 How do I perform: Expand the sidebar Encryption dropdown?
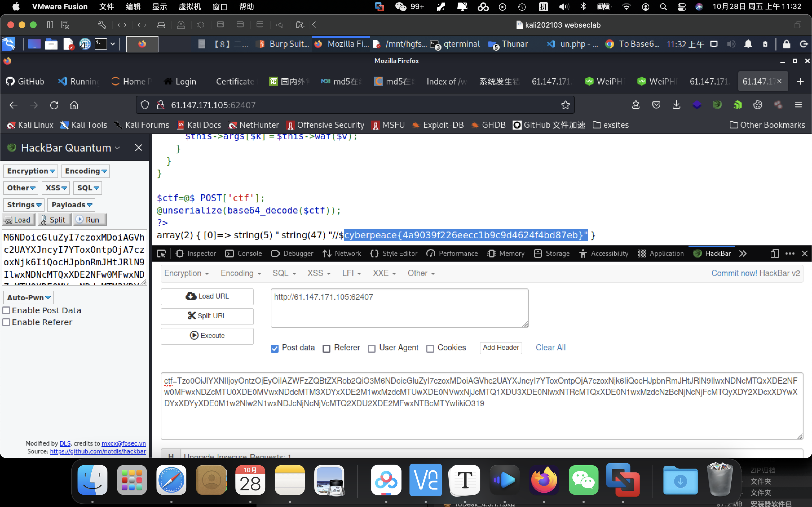[x=31, y=171]
